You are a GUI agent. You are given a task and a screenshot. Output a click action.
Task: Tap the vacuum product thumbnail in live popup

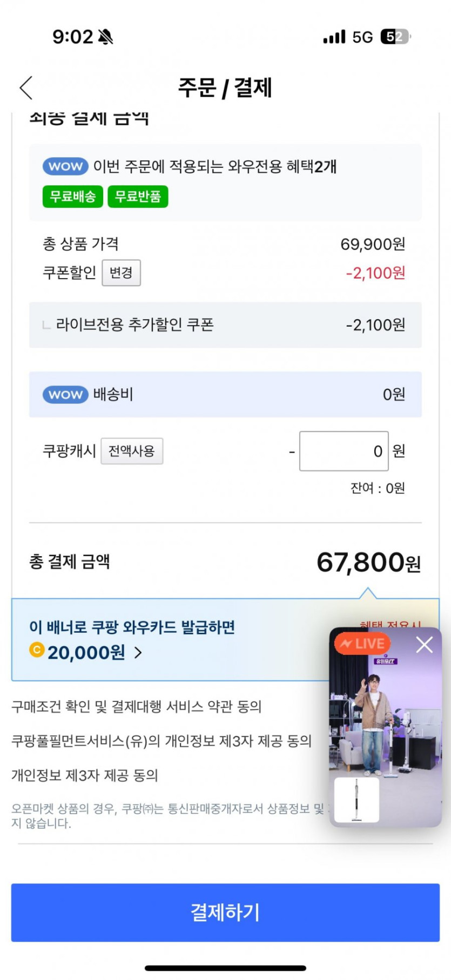[x=356, y=800]
